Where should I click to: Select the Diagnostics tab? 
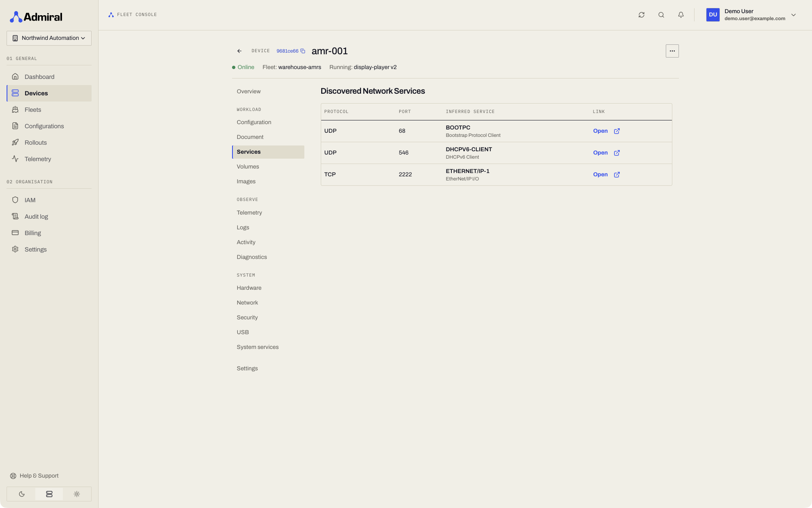(x=268, y=257)
